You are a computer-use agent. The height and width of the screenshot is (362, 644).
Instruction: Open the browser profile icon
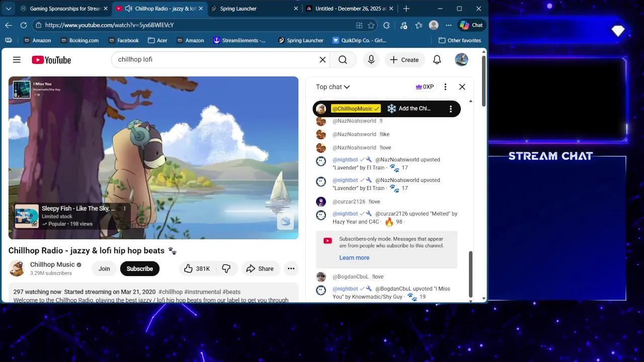click(434, 25)
